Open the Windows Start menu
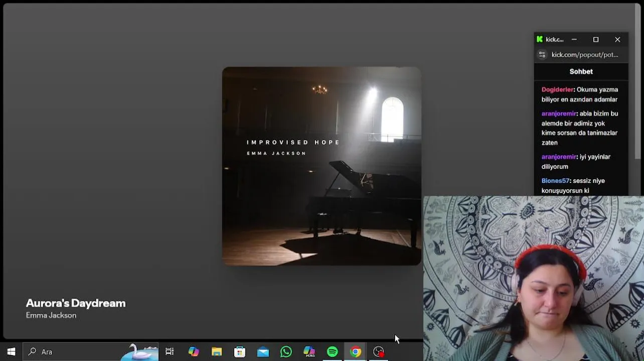This screenshot has height=361, width=644. pos(11,352)
